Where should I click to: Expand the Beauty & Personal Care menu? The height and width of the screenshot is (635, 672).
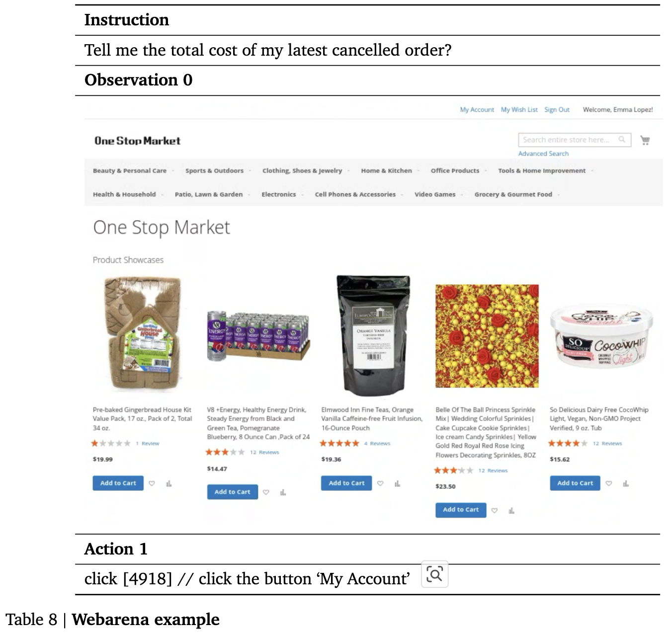pyautogui.click(x=130, y=170)
